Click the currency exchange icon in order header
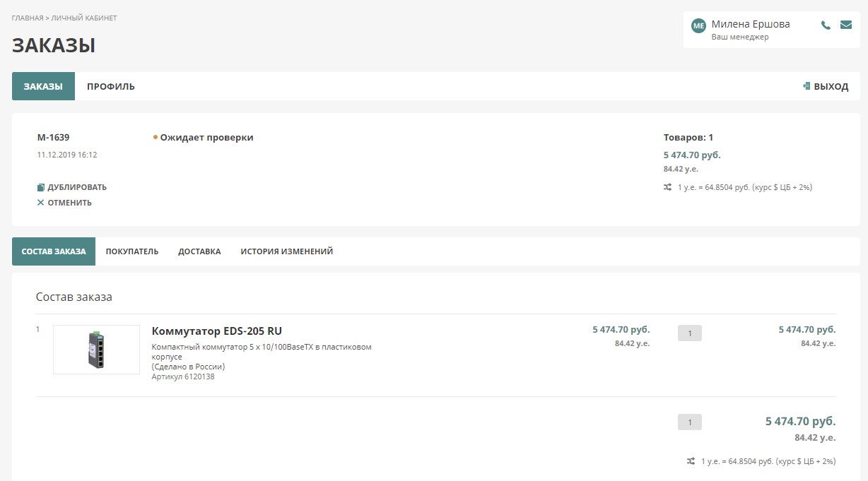 [x=668, y=187]
